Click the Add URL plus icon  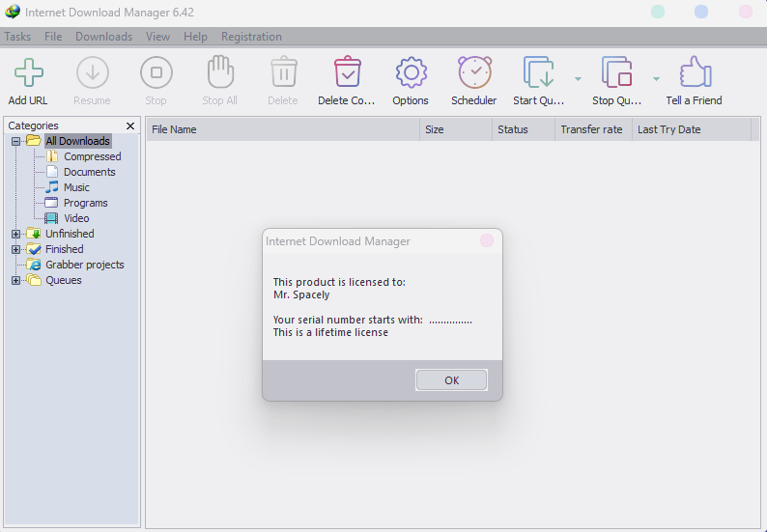coord(29,72)
